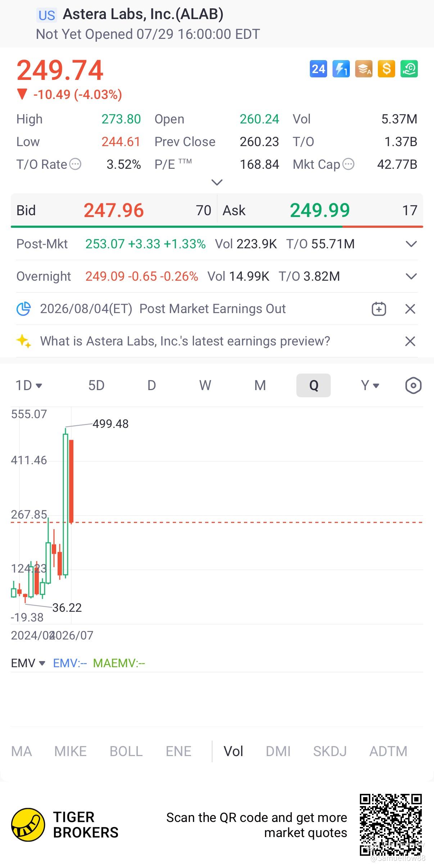Tap the Mkt Cap info icon
The height and width of the screenshot is (868, 434).
tap(348, 164)
